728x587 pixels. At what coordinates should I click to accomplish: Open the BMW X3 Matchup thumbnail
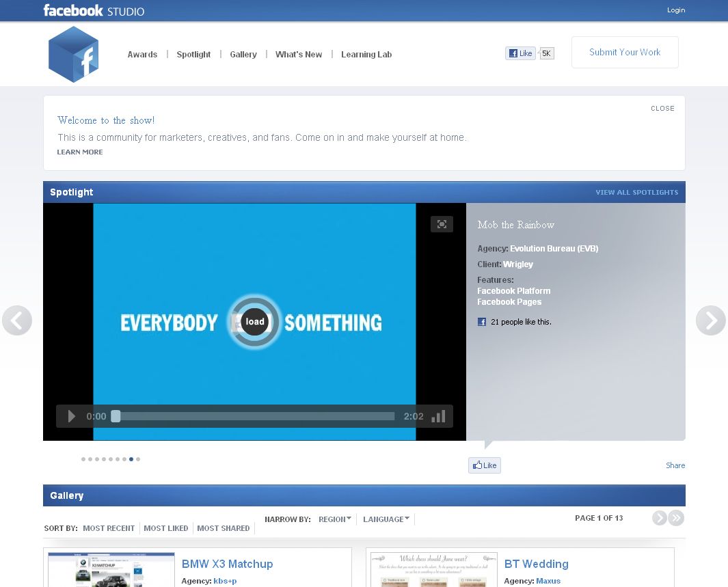(111, 570)
